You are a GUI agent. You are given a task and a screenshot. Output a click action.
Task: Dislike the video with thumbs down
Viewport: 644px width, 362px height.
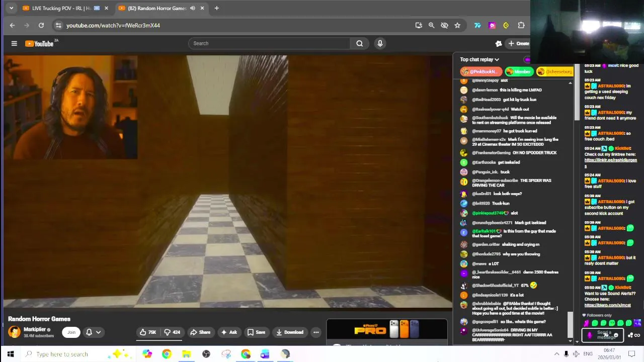tap(173, 332)
